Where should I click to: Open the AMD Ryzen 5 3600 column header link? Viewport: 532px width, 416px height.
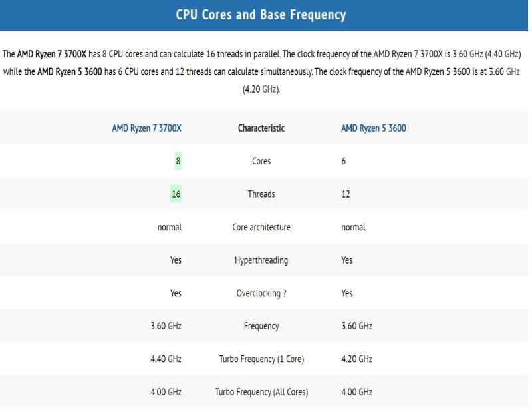374,128
